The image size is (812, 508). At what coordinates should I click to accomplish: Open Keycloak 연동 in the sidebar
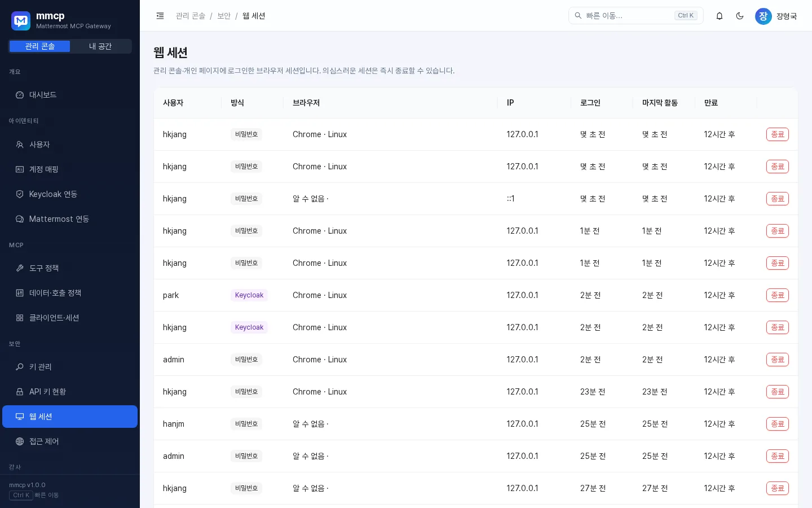tap(70, 194)
